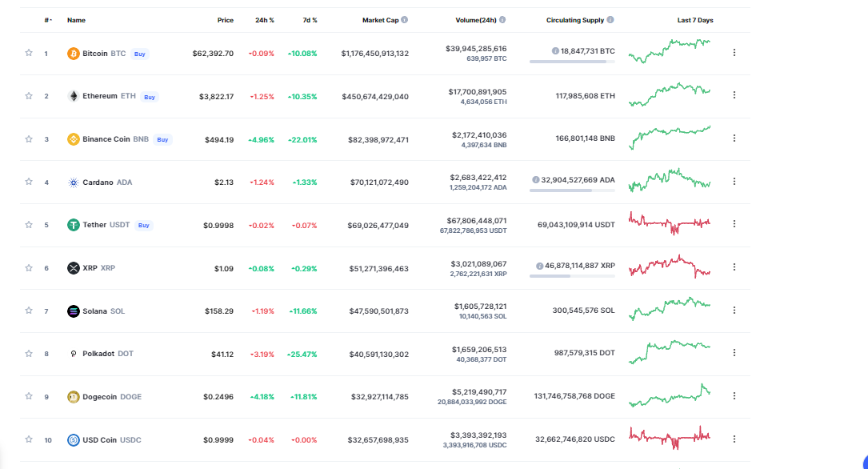Click info icon beside Bitcoin circulating supply

click(555, 51)
